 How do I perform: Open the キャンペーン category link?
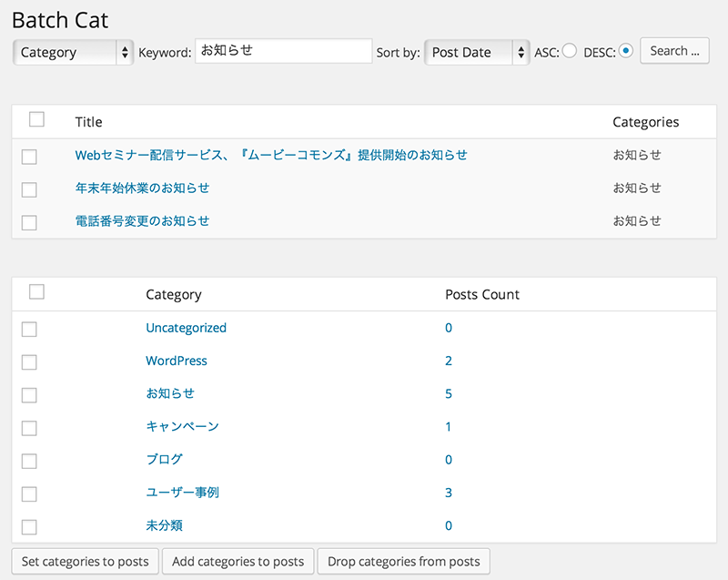[x=183, y=426]
